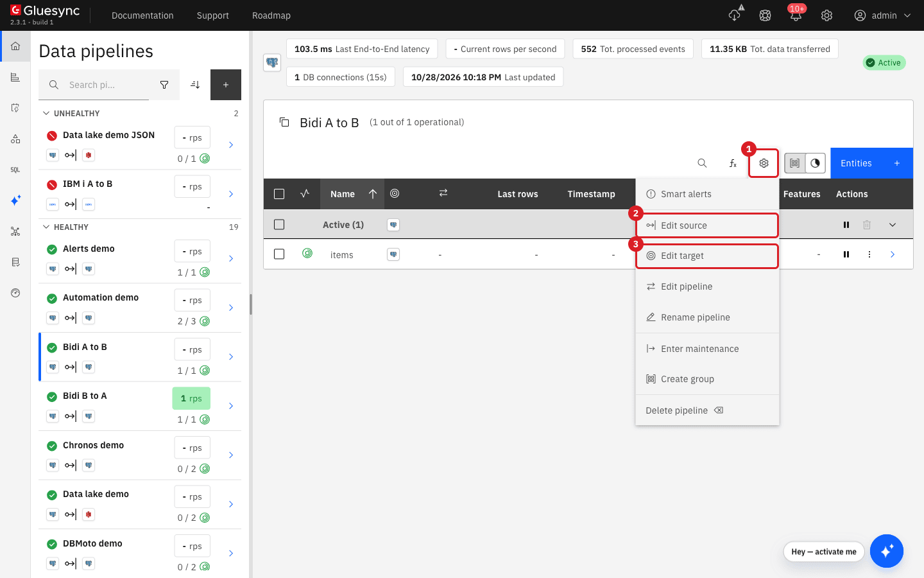Click the speedometer sidebar icon
The height and width of the screenshot is (578, 924).
click(x=15, y=293)
